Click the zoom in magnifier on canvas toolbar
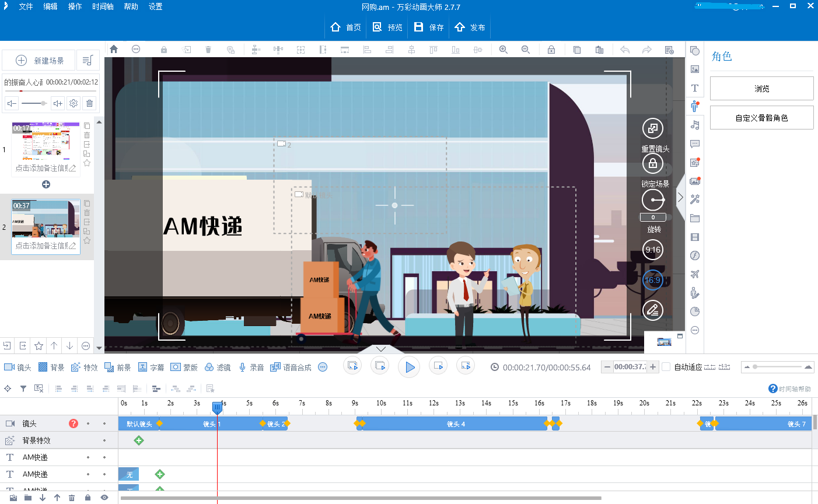 (503, 50)
